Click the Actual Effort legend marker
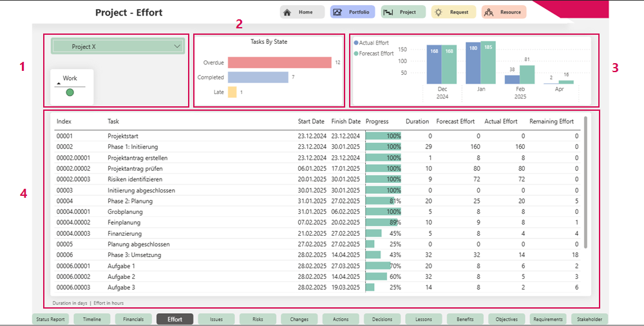This screenshot has width=644, height=326. pos(356,43)
